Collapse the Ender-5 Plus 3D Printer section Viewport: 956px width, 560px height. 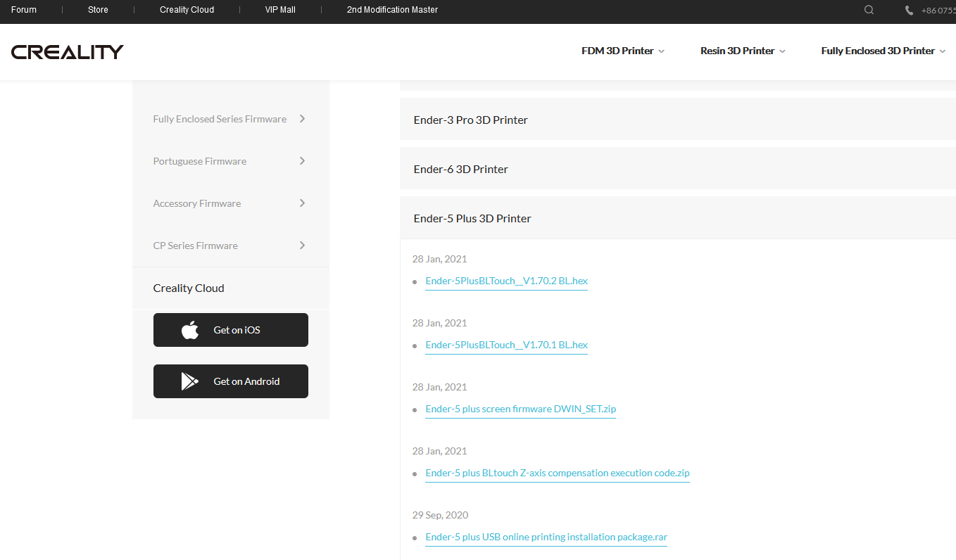pos(678,218)
